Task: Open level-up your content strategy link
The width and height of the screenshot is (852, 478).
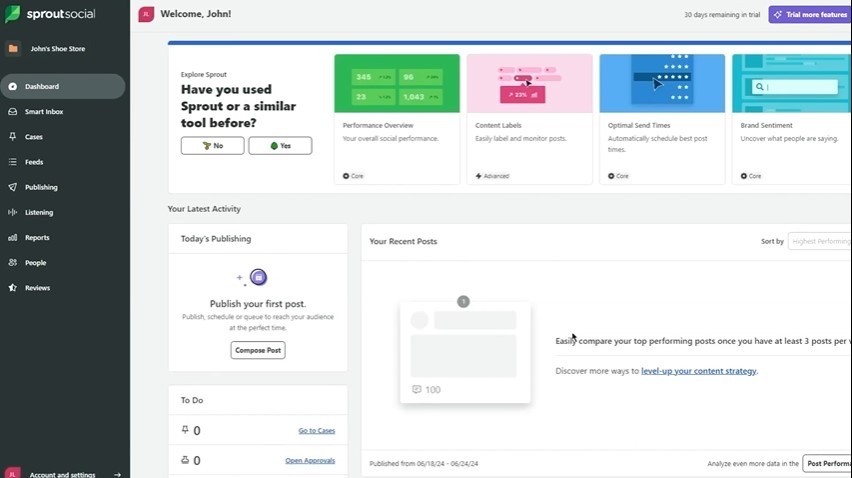Action: tap(699, 371)
